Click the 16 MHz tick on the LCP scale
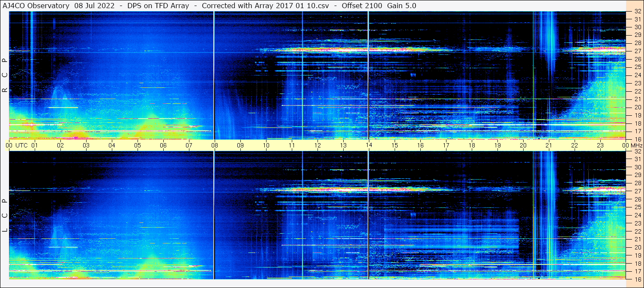The height and width of the screenshot is (288, 644). 637,279
